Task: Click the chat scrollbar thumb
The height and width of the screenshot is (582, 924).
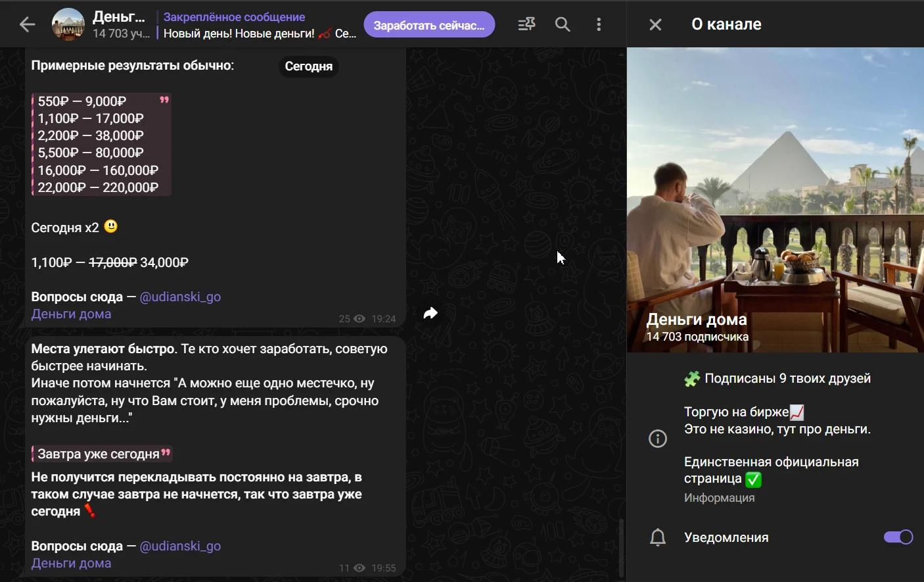Action: [621, 547]
